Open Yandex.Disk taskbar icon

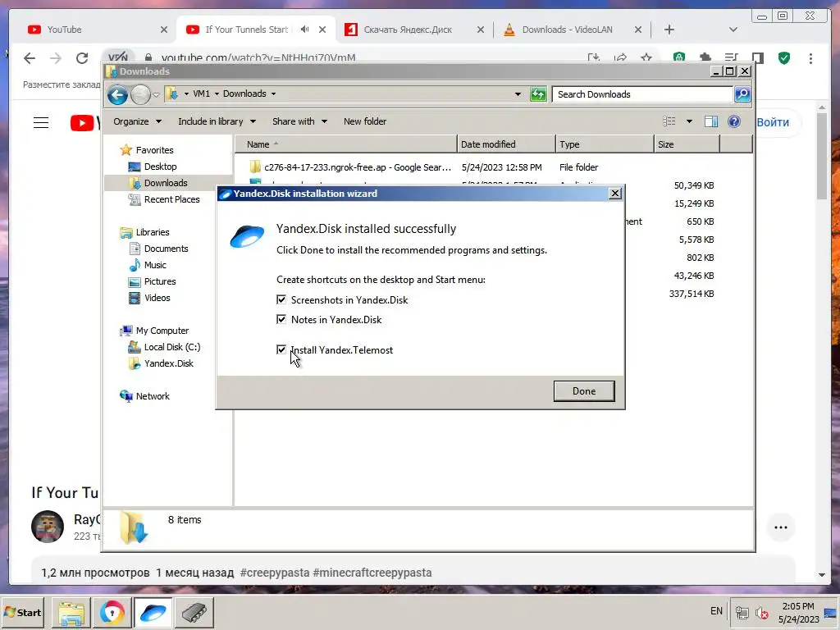153,612
